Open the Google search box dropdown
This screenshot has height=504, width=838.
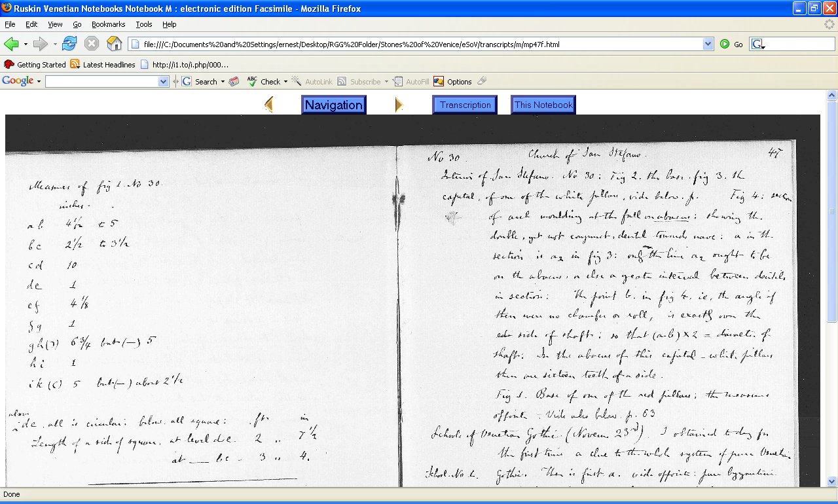[x=164, y=81]
